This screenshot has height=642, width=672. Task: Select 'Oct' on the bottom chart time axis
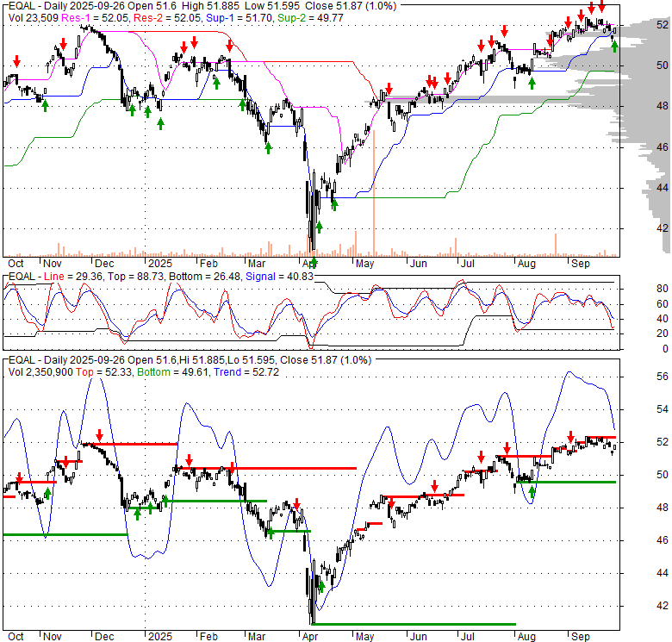pos(16,637)
